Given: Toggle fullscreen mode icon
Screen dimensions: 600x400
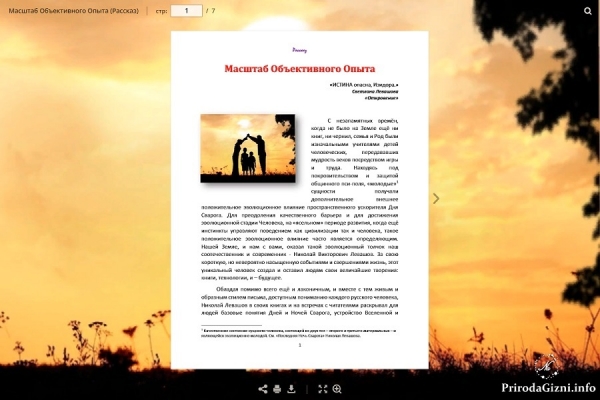Looking at the screenshot, I should pos(323,389).
